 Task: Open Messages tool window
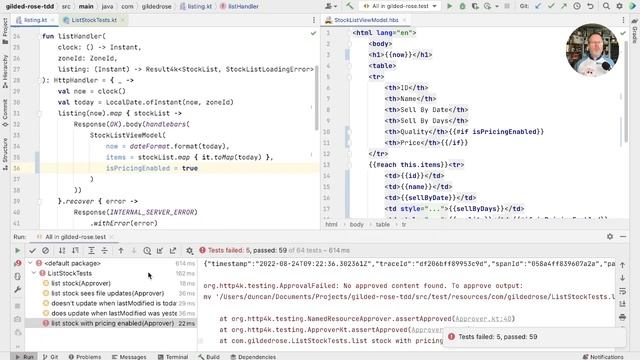click(x=129, y=357)
